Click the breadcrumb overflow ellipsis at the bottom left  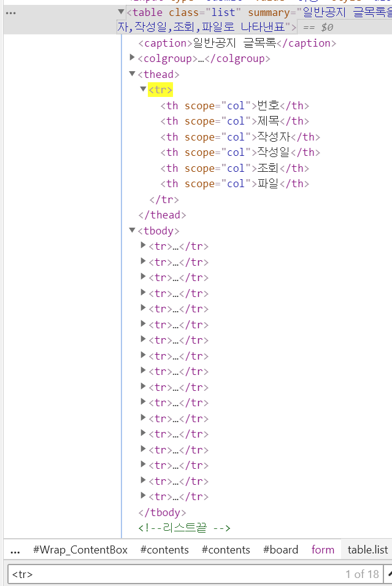[x=15, y=550]
